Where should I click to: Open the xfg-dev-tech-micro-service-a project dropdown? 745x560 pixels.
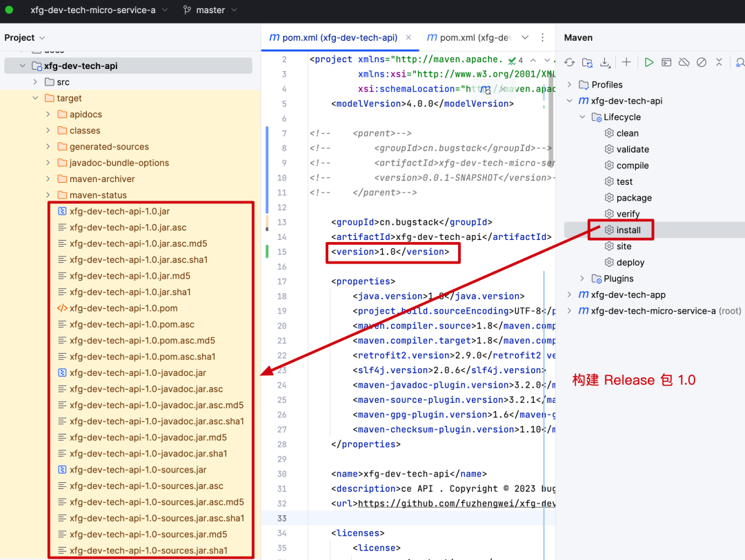[99, 10]
